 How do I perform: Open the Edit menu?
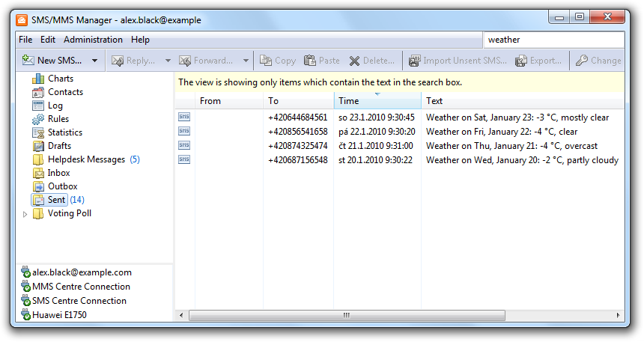coord(48,40)
